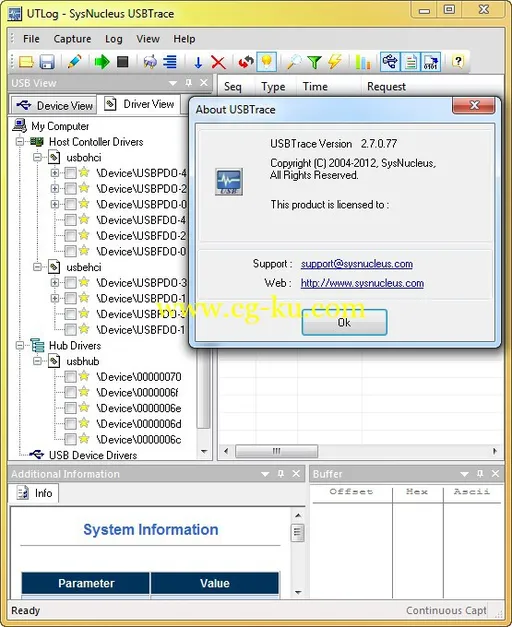512x627 pixels.
Task: Check the \Device\USBPDO-2 checkbox
Action: pyautogui.click(x=70, y=189)
